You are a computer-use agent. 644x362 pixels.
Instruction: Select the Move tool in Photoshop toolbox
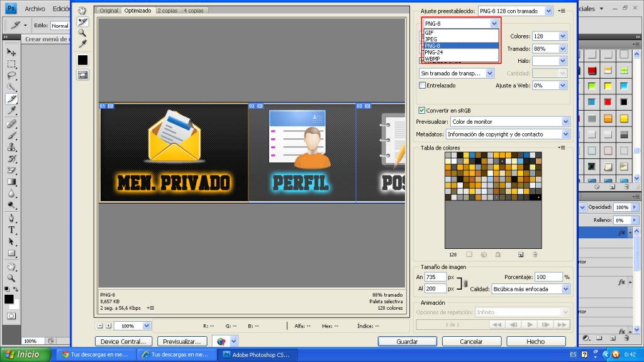coord(11,52)
